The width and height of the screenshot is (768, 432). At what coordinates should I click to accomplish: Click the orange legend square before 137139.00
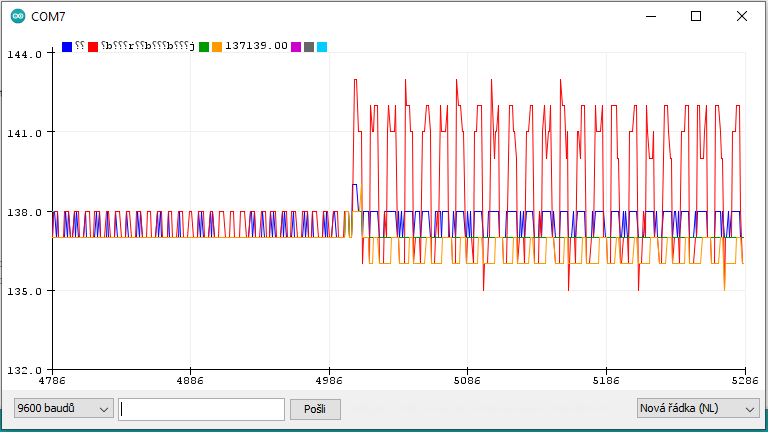click(x=217, y=47)
